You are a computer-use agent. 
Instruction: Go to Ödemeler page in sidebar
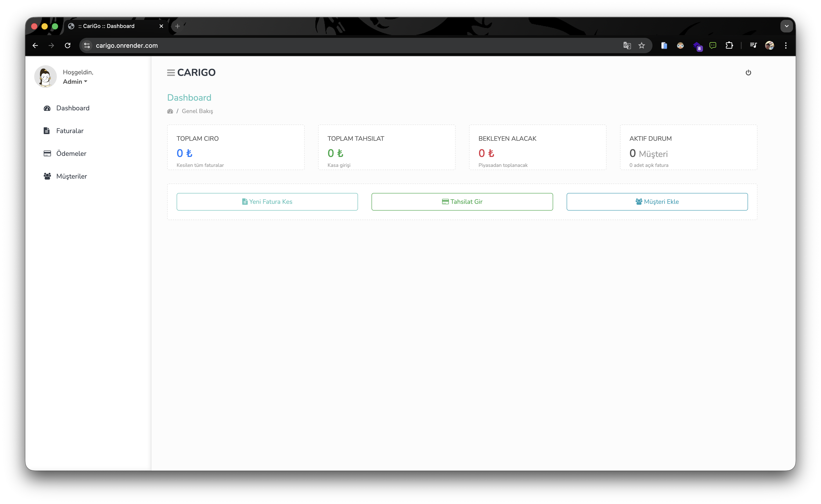tap(71, 153)
